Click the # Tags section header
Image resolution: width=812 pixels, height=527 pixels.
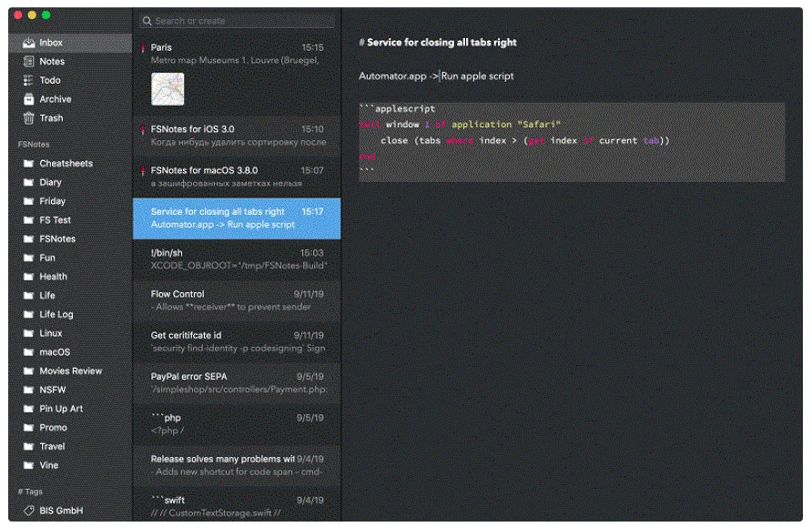click(x=30, y=492)
